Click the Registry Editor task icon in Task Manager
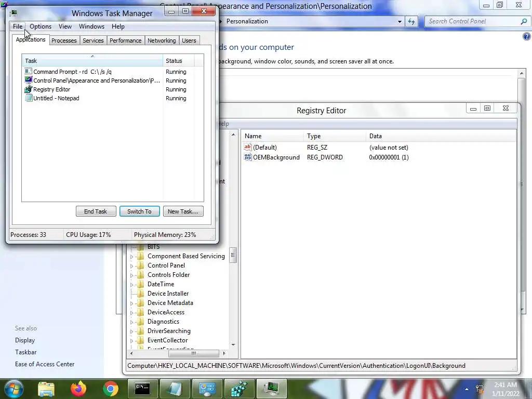532x399 pixels. point(29,89)
